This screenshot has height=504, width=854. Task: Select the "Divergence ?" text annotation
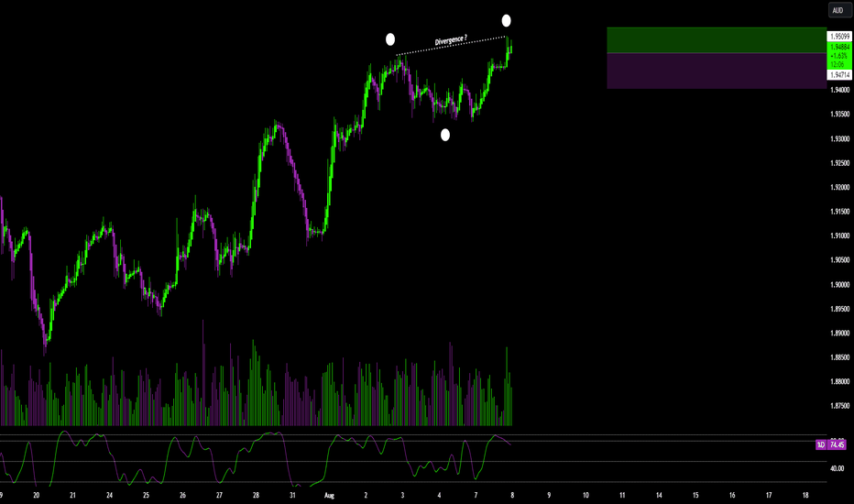(451, 40)
